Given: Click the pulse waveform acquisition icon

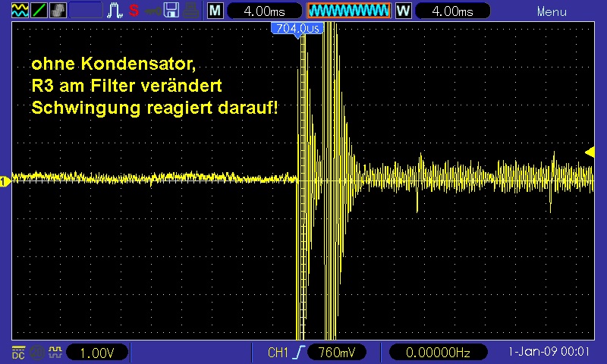Looking at the screenshot, I should coord(115,11).
